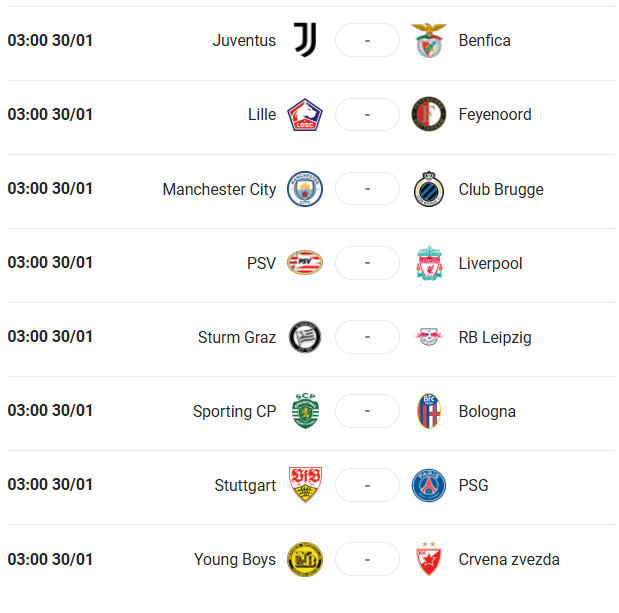Open the Juventus vs Benfica score box

click(x=367, y=40)
